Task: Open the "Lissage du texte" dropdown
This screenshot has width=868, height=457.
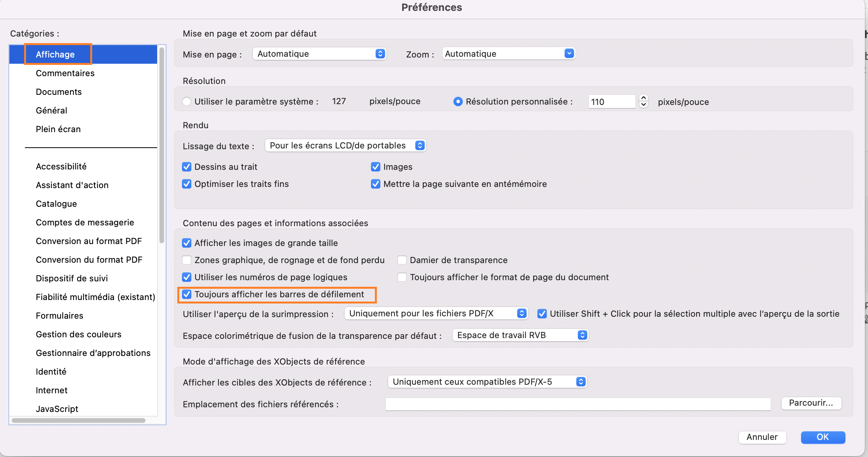Action: (x=345, y=145)
